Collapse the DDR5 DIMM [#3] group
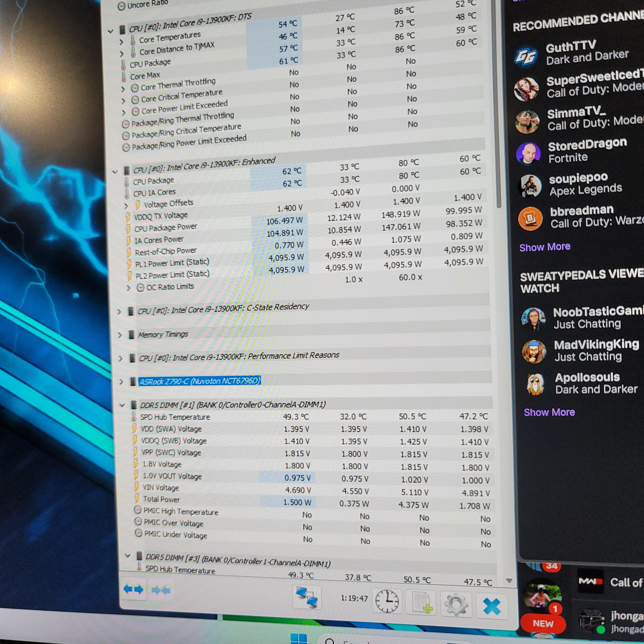 [x=127, y=556]
